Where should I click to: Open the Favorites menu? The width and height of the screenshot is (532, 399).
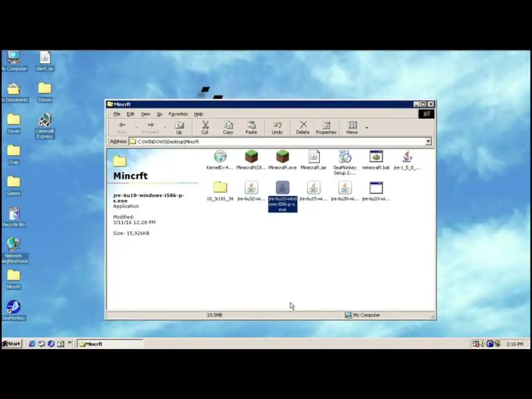(x=178, y=114)
